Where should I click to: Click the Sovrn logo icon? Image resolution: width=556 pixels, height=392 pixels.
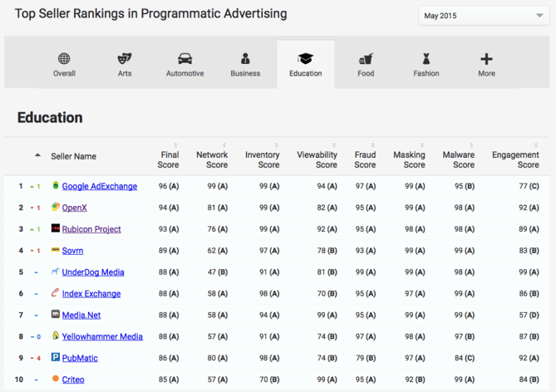pos(56,250)
